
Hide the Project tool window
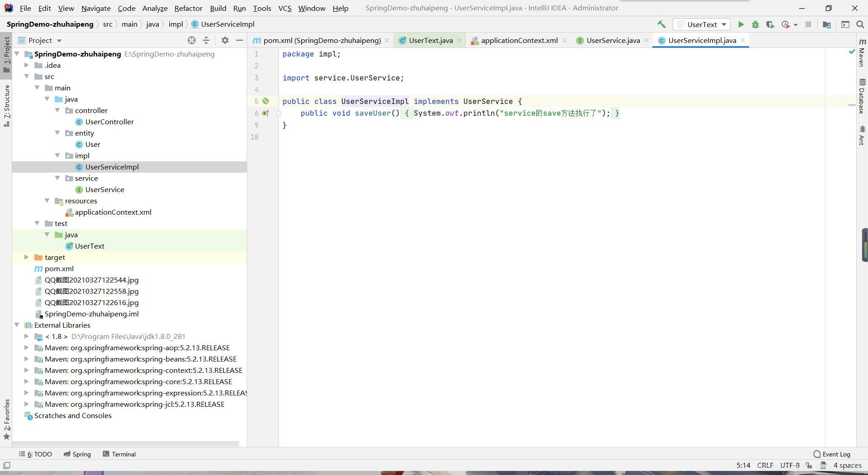(x=240, y=40)
